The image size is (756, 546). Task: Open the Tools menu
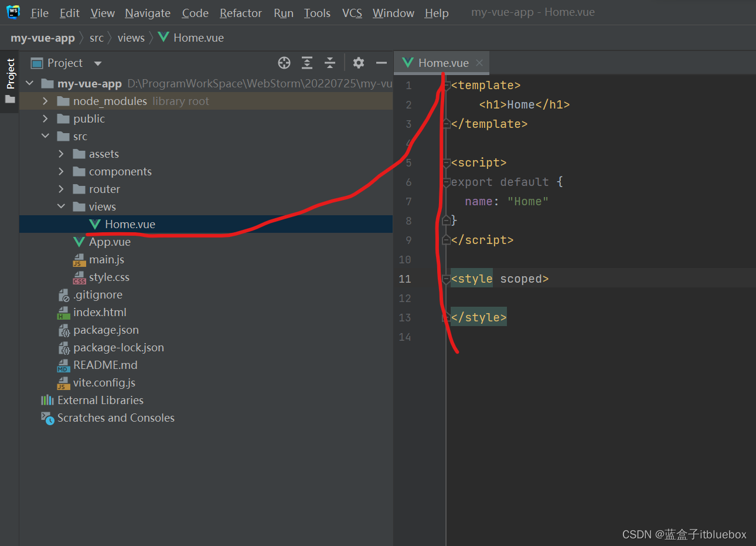tap(317, 13)
